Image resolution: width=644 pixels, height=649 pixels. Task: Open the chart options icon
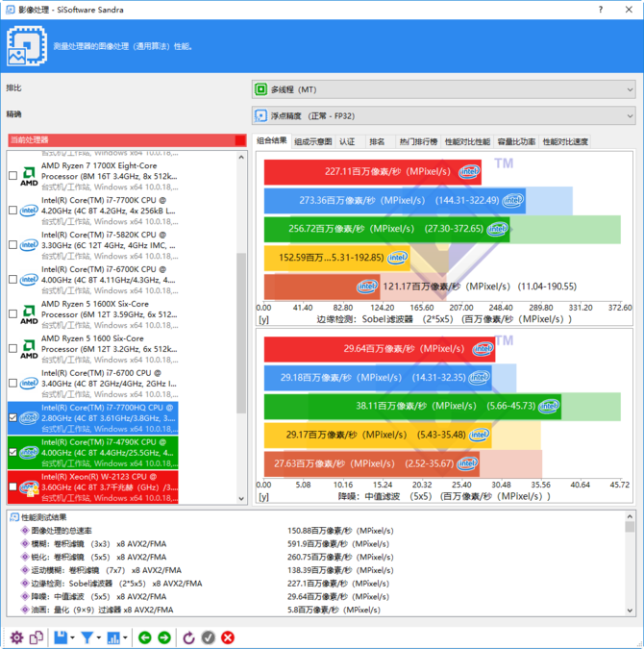pyautogui.click(x=113, y=637)
